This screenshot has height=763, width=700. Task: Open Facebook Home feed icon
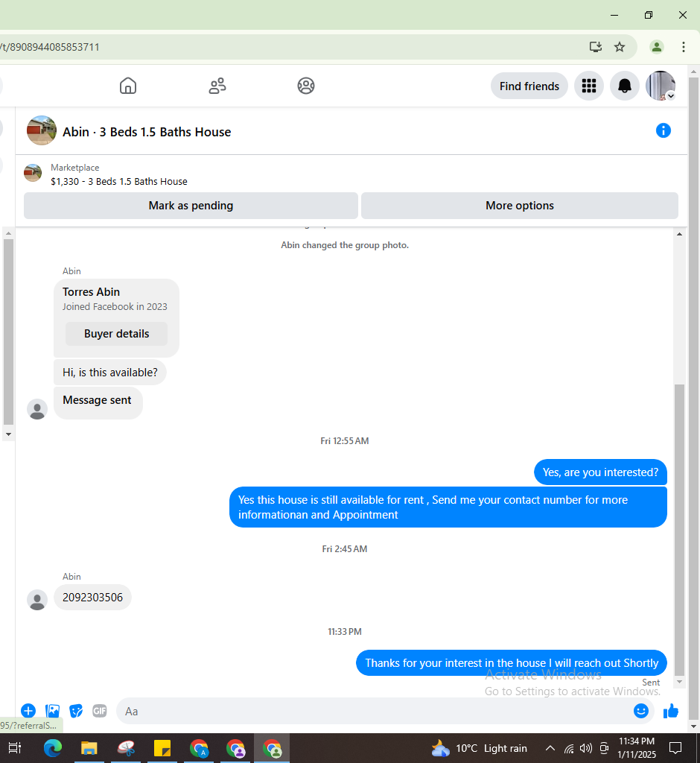coord(128,86)
